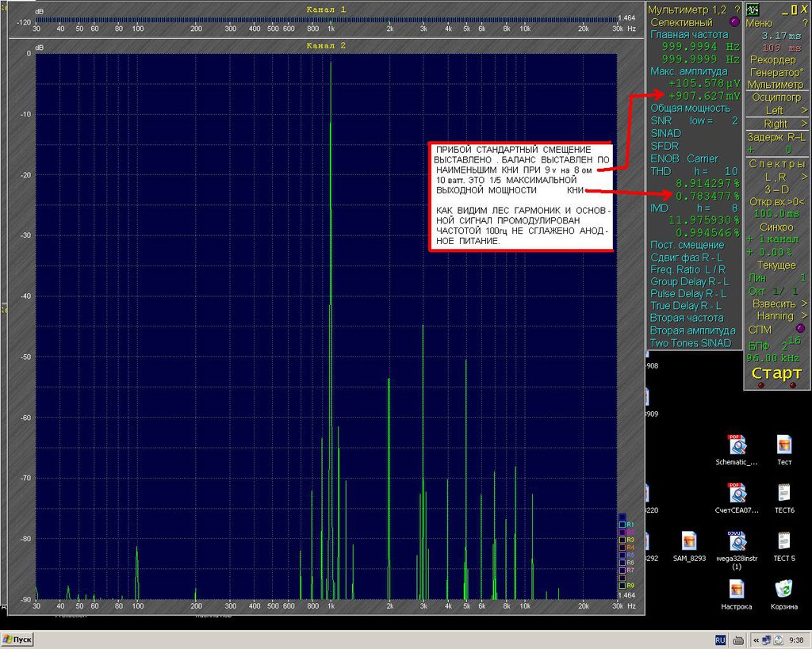Screen dimensions: 812x649
Task: Click the Старт button
Action: coord(776,372)
